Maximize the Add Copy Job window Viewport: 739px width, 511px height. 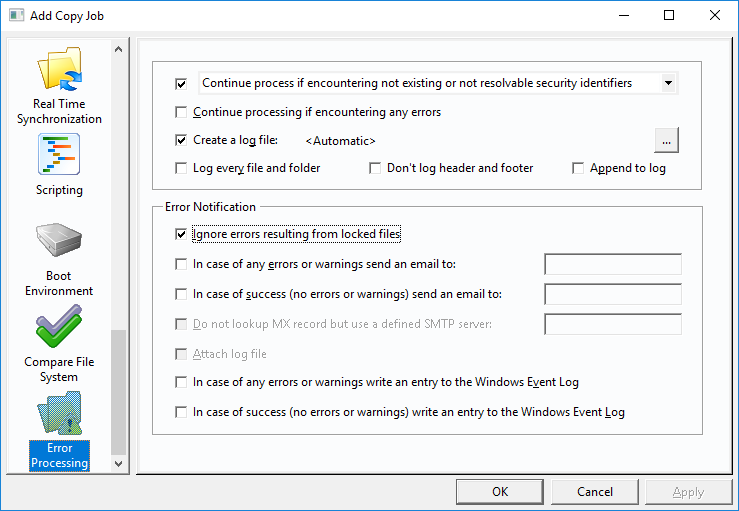tap(669, 15)
